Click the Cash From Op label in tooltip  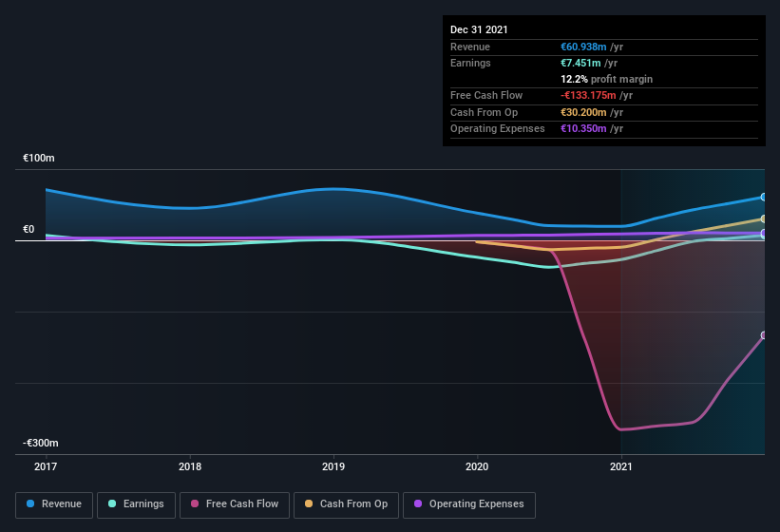coord(484,112)
